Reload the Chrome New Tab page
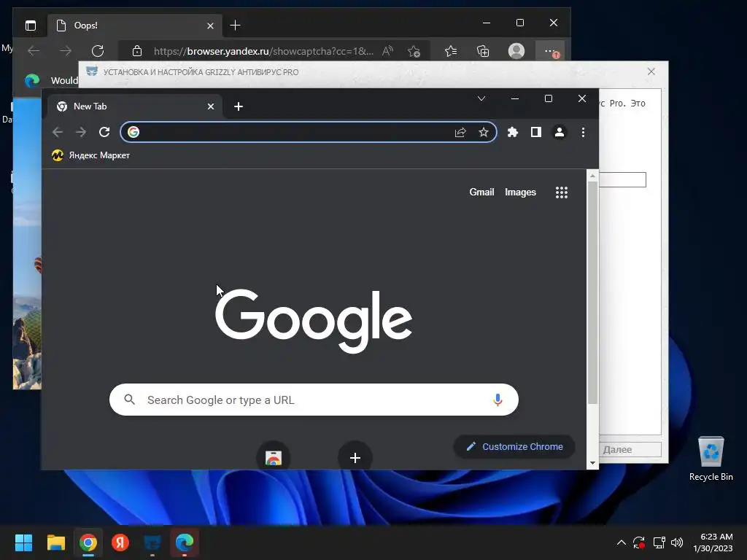The width and height of the screenshot is (747, 560). click(104, 132)
